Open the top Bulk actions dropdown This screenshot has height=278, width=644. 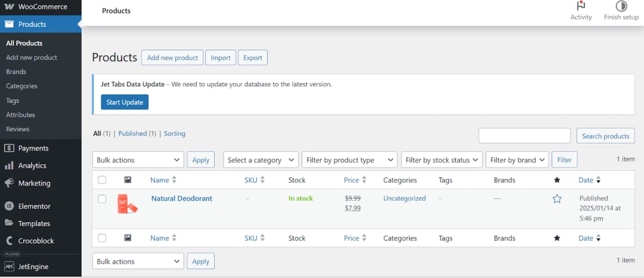pyautogui.click(x=138, y=160)
